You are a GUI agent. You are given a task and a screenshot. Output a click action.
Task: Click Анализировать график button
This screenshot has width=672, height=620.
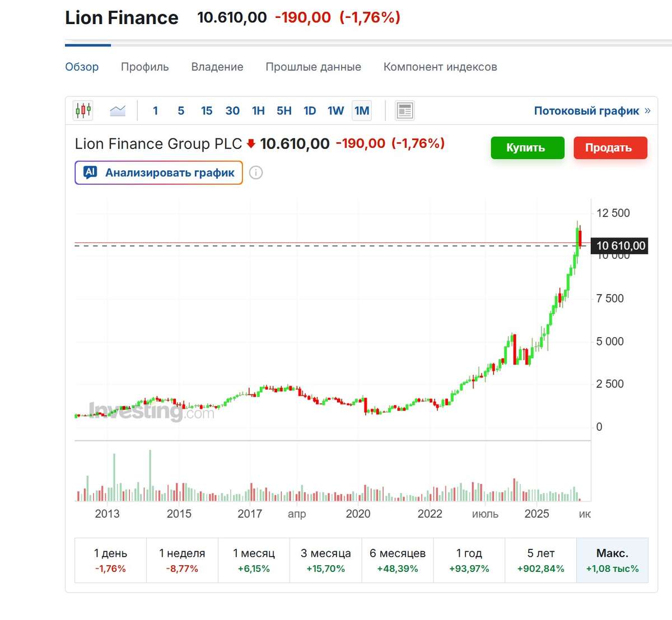tap(158, 173)
